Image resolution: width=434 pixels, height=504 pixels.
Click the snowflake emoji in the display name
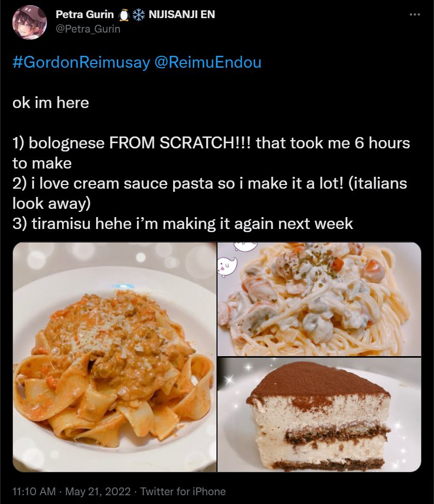(x=139, y=15)
